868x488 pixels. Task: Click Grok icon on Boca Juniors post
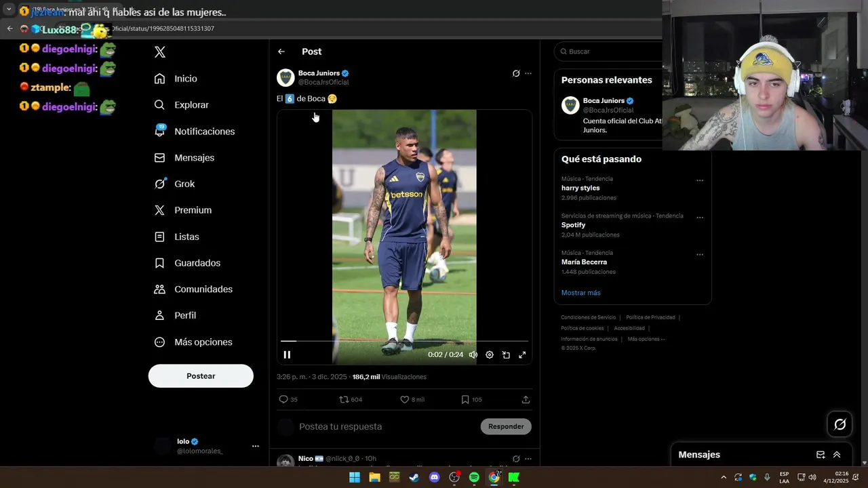[516, 73]
